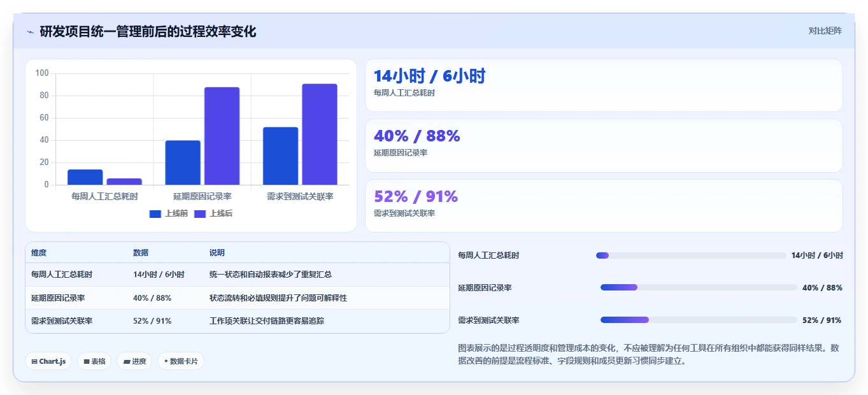Click the x-axis label 需求到测试关联率

(x=300, y=196)
